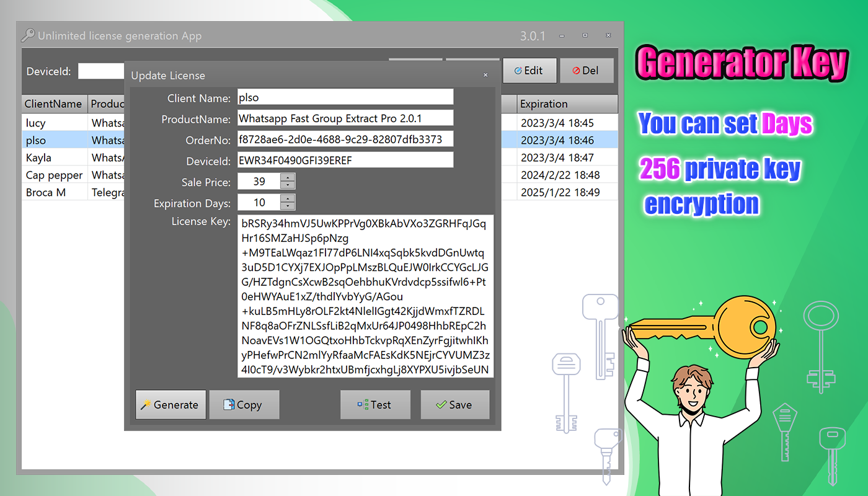Screen dimensions: 868x496
Task: Decrease Expiration Days with down arrow
Action: 288,206
